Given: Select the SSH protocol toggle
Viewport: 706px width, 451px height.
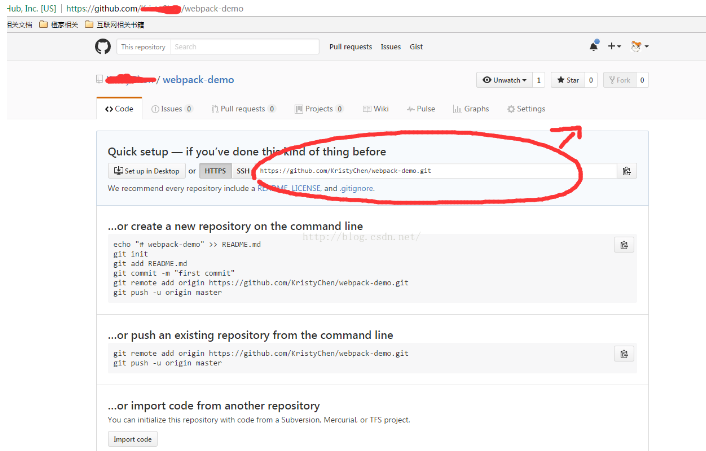Looking at the screenshot, I should click(243, 171).
